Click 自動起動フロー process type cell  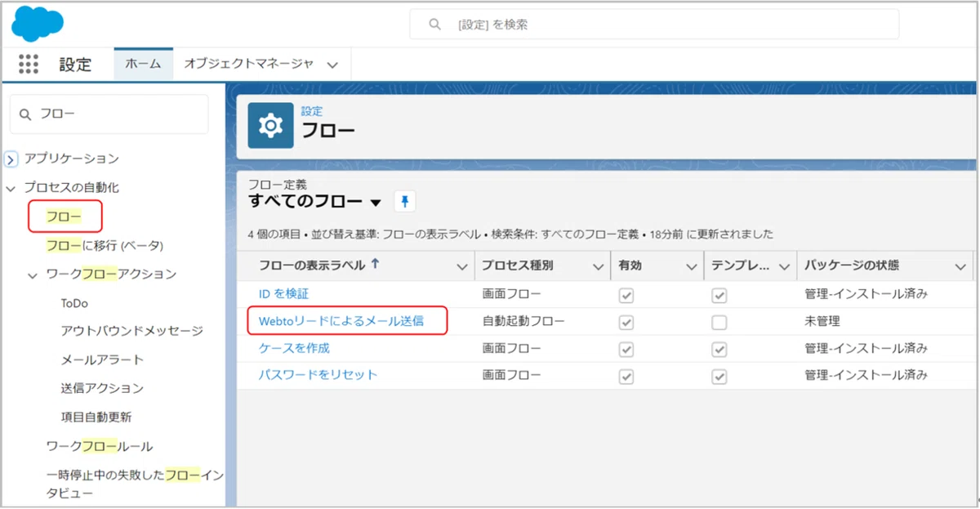[x=523, y=322]
